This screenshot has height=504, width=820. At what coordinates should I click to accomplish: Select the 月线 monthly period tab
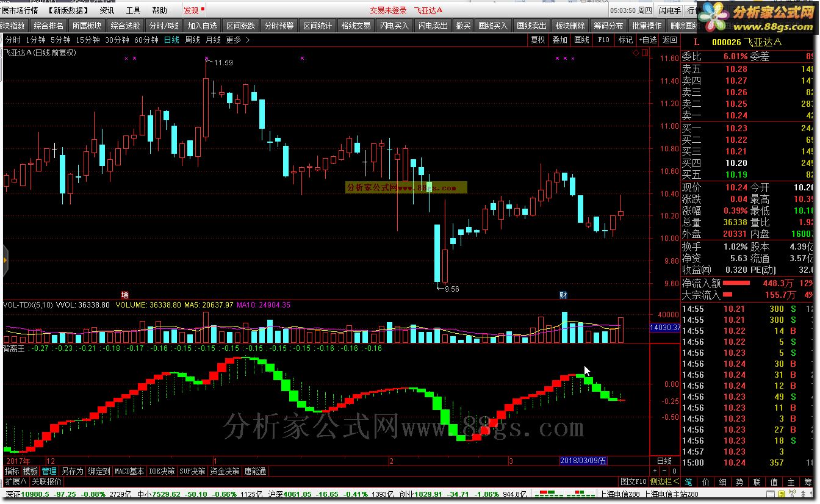pyautogui.click(x=213, y=40)
